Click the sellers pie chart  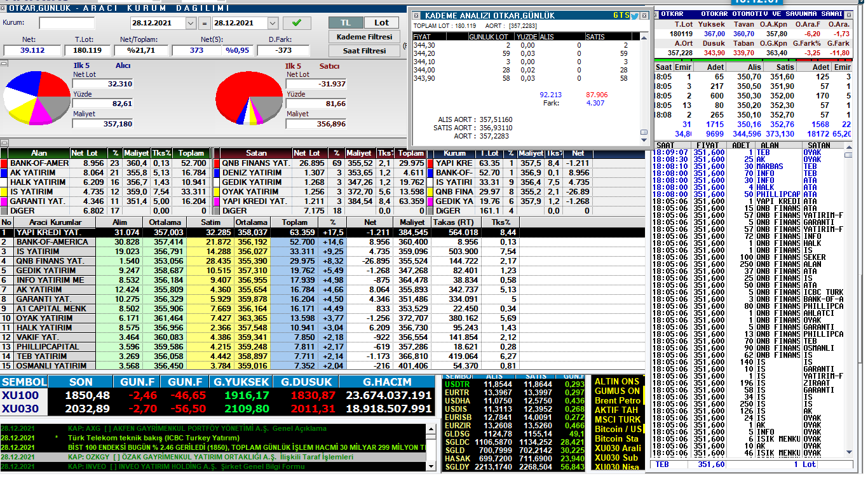pos(248,98)
